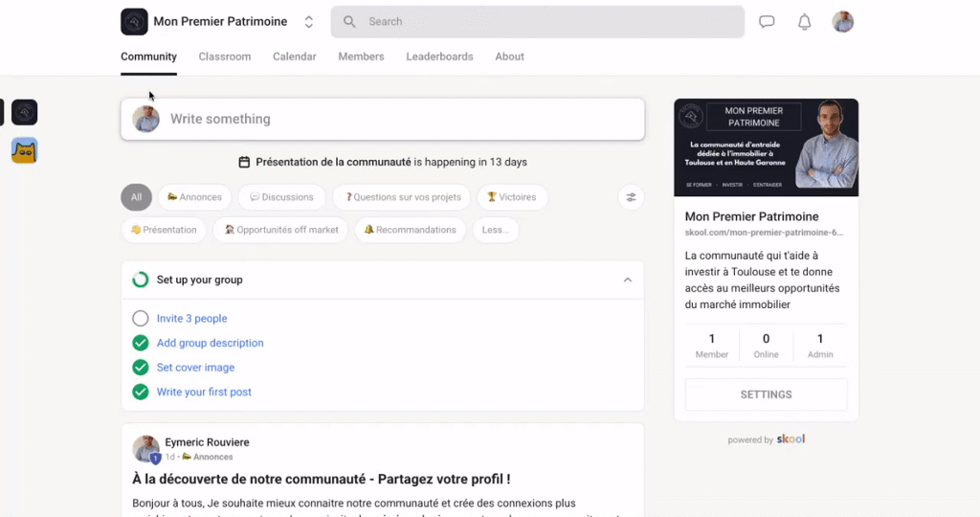
Task: Open the Leaderboards tab
Action: tap(439, 56)
